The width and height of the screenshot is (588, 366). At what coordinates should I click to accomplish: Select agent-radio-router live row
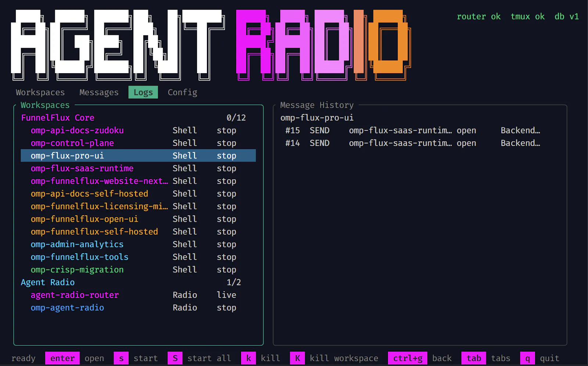click(x=138, y=295)
